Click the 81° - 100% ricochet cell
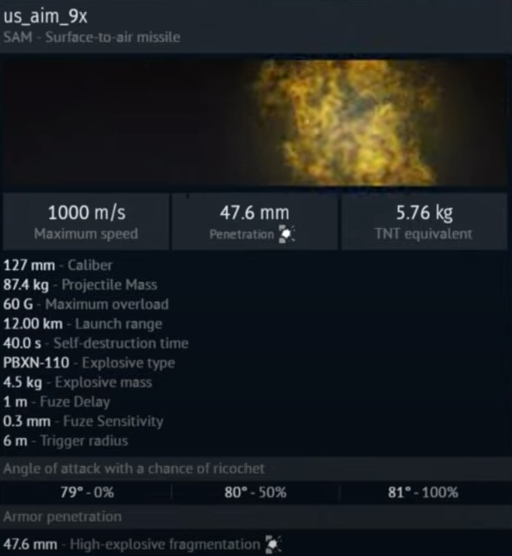The width and height of the screenshot is (512, 556). pos(423,492)
